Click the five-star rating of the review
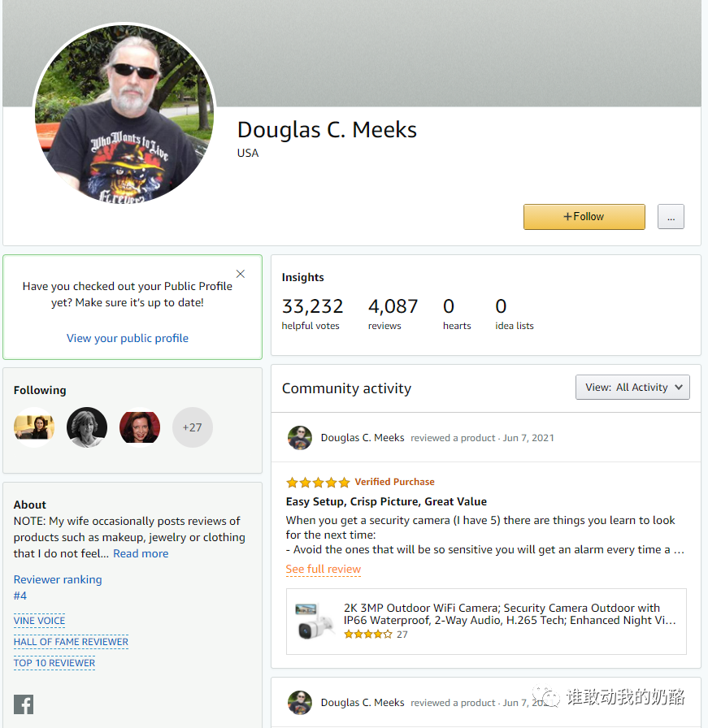 [x=318, y=482]
